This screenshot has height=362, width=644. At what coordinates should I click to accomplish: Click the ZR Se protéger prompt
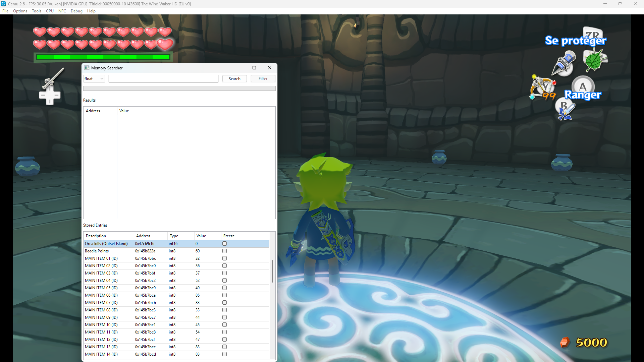pyautogui.click(x=576, y=37)
